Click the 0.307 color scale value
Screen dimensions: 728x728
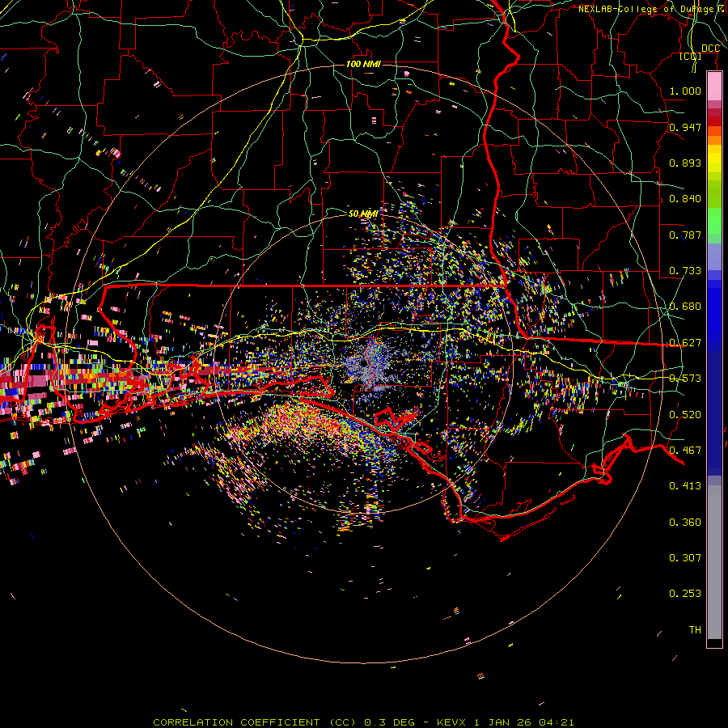(685, 557)
